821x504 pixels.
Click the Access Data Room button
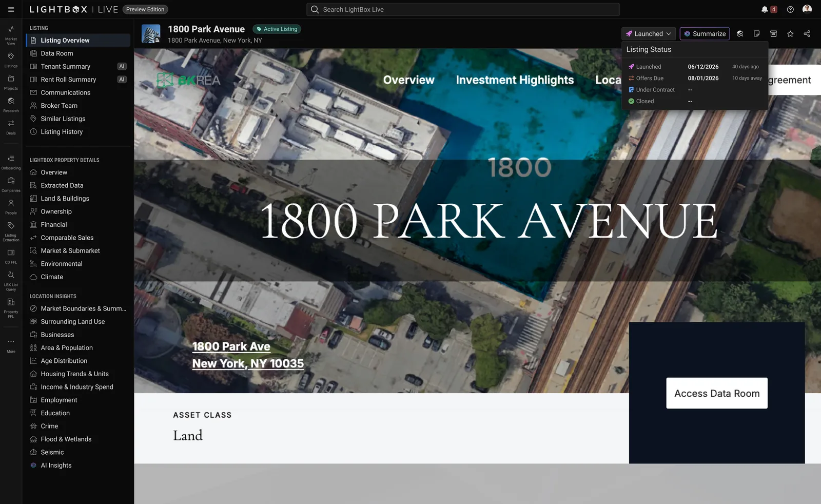click(717, 393)
